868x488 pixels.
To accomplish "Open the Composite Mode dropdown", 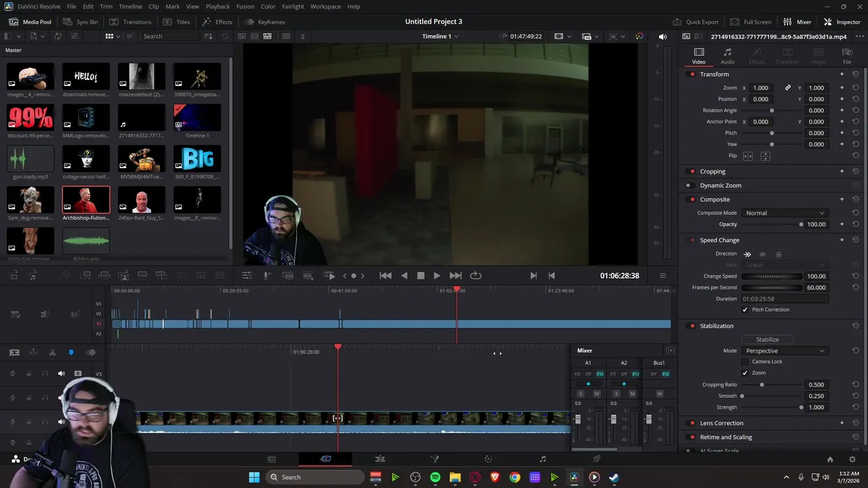I will 785,213.
